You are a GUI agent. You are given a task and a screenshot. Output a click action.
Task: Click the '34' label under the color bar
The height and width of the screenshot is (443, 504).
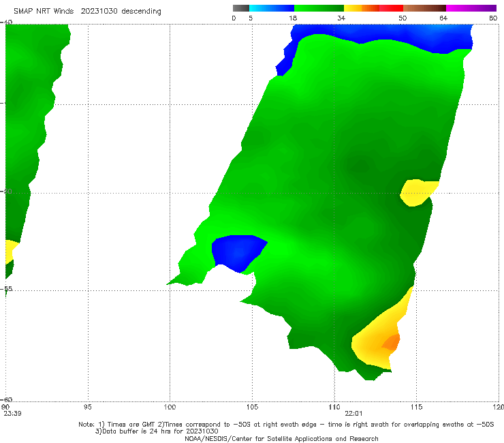coord(341,18)
